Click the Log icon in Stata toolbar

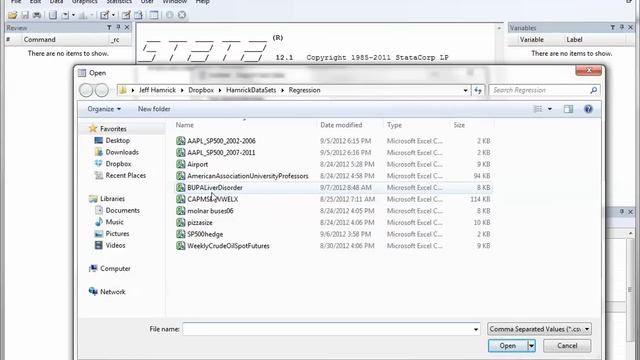[x=53, y=15]
